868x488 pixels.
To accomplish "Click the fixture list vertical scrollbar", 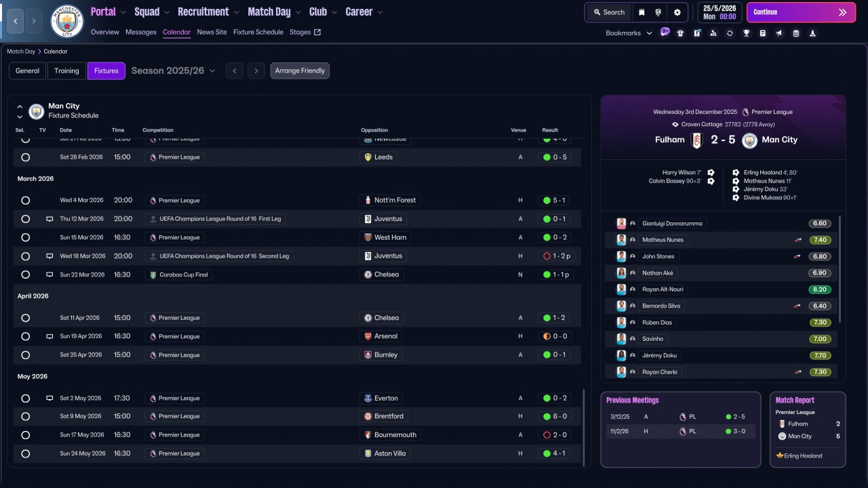I will (583, 427).
